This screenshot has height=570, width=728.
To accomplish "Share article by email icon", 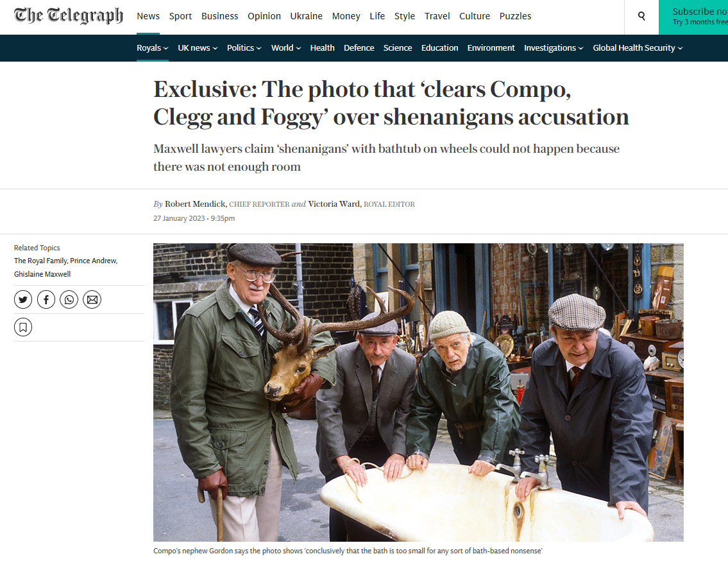I will pos(92,300).
